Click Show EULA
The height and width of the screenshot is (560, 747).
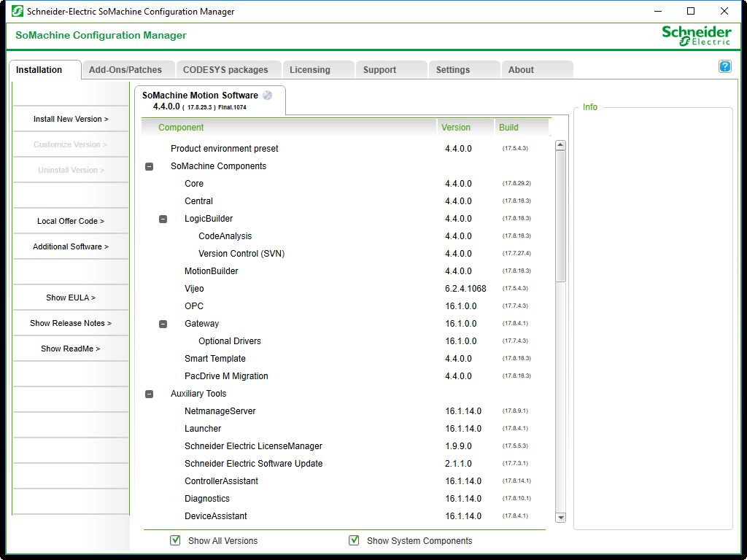pyautogui.click(x=71, y=297)
